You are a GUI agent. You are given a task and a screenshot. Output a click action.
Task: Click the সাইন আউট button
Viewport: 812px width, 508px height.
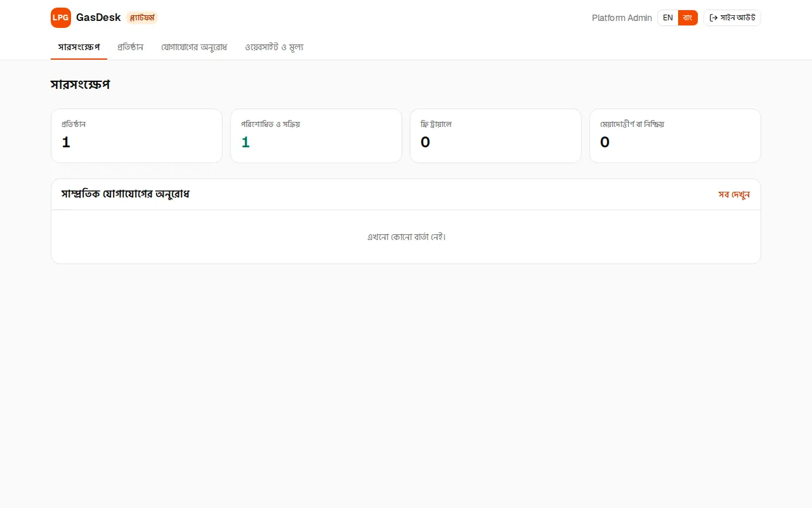click(732, 18)
